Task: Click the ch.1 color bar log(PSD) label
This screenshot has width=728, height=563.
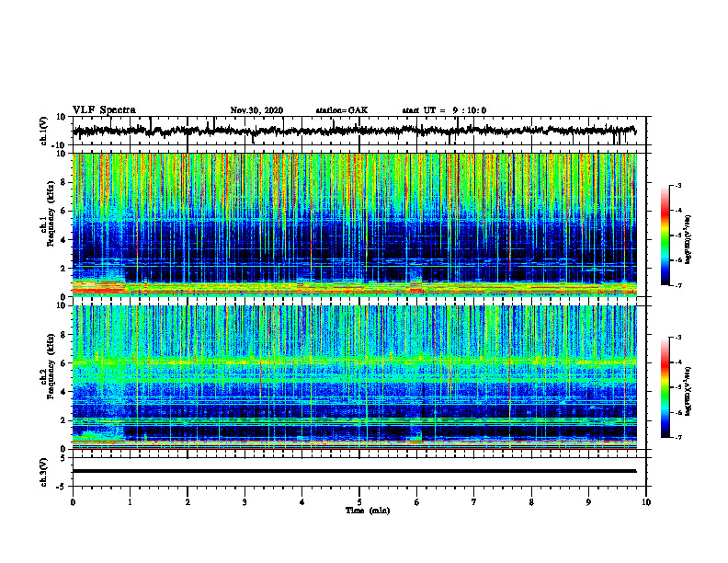Action: click(x=688, y=240)
